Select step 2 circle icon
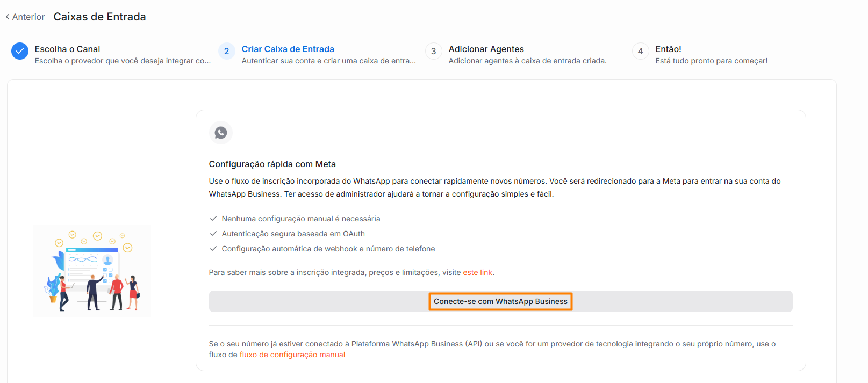Viewport: 868px width, 383px height. click(227, 51)
